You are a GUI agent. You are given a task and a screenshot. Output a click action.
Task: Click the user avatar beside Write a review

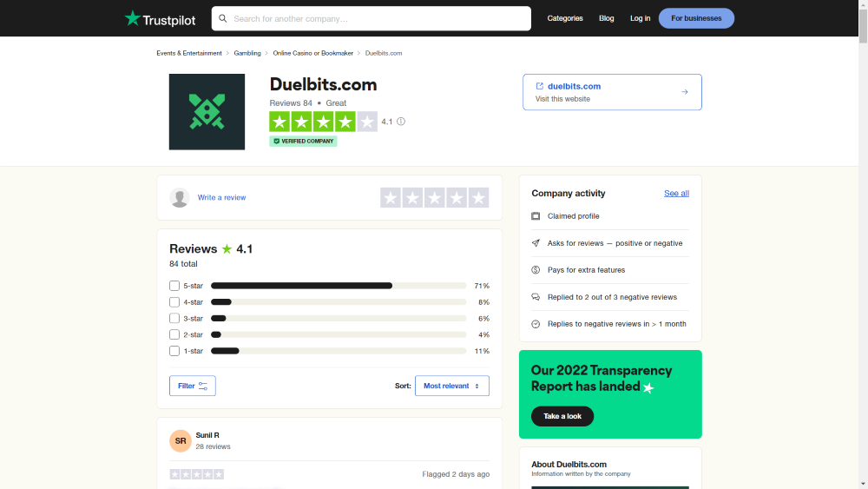180,198
